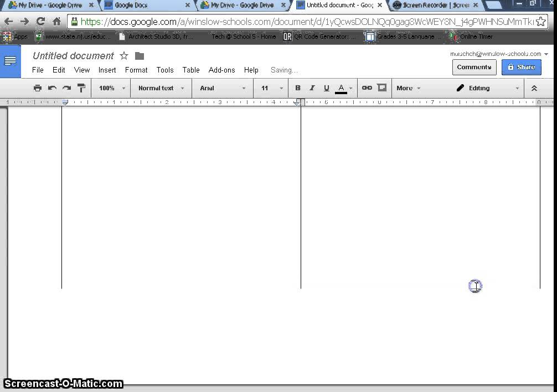Screen dimensions: 557x392
Task: Switch to the first My Drive tab
Action: click(x=50, y=6)
